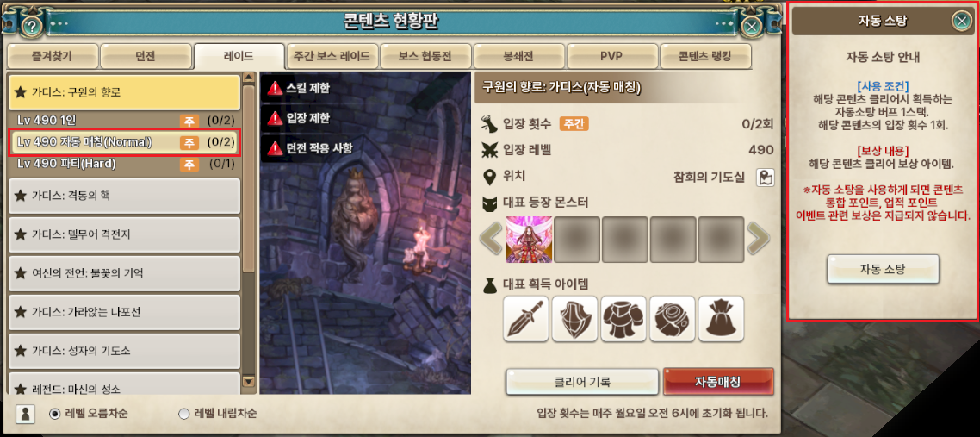Switch to the 던전 tab

pyautogui.click(x=145, y=56)
